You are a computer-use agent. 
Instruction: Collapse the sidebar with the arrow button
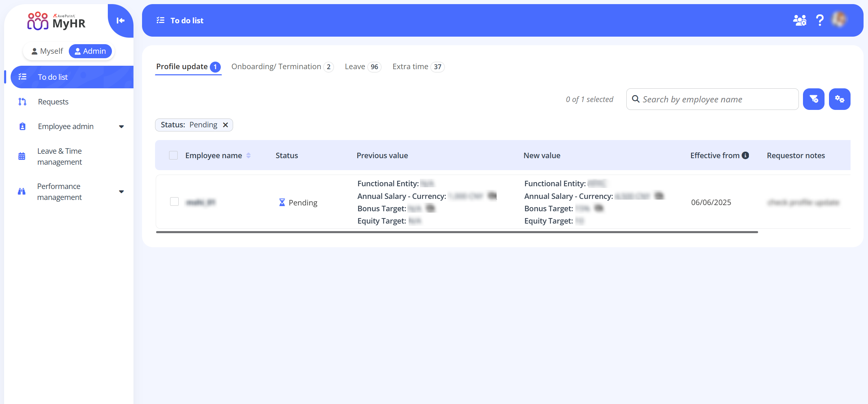120,21
